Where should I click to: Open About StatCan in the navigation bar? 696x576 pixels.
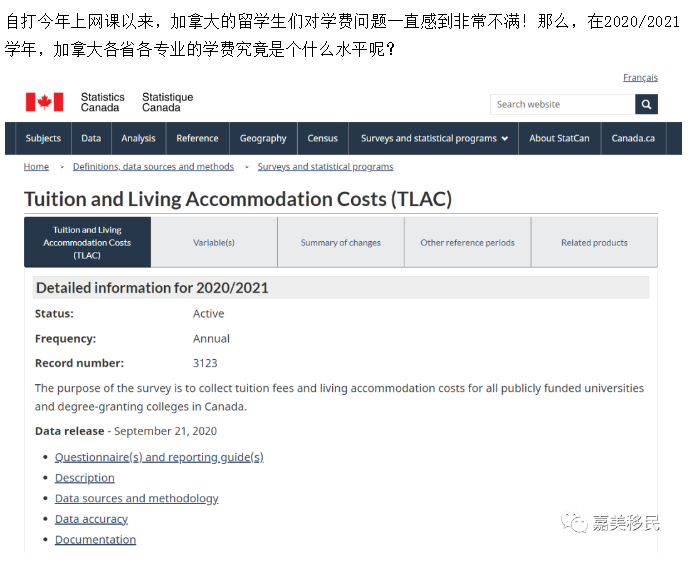[561, 139]
